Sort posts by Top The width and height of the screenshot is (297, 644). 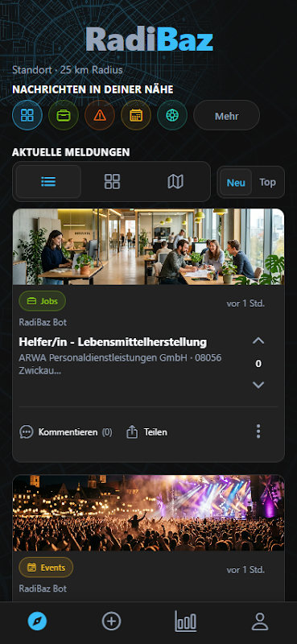point(267,183)
